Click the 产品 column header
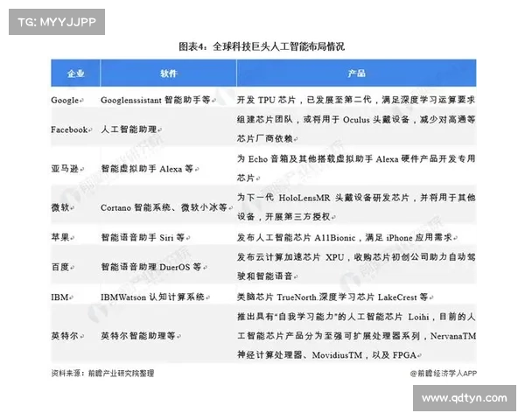The height and width of the screenshot is (420, 525). 357,73
